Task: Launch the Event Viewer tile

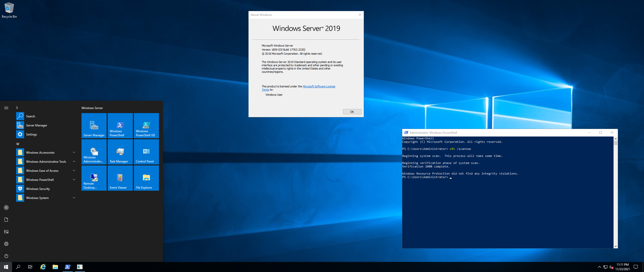Action: coord(120,178)
